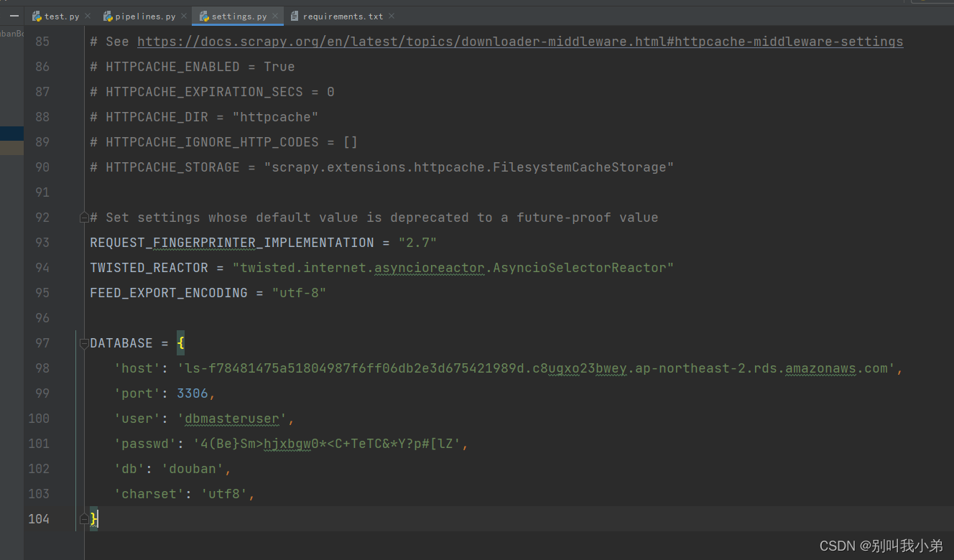Viewport: 954px width, 560px height.
Task: Close the settings.py tab
Action: tap(275, 16)
